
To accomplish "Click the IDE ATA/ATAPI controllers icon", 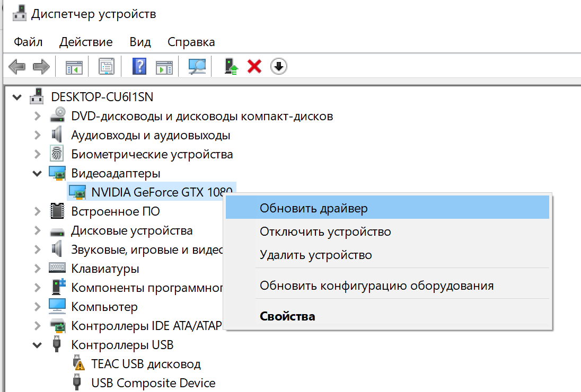I will point(57,325).
